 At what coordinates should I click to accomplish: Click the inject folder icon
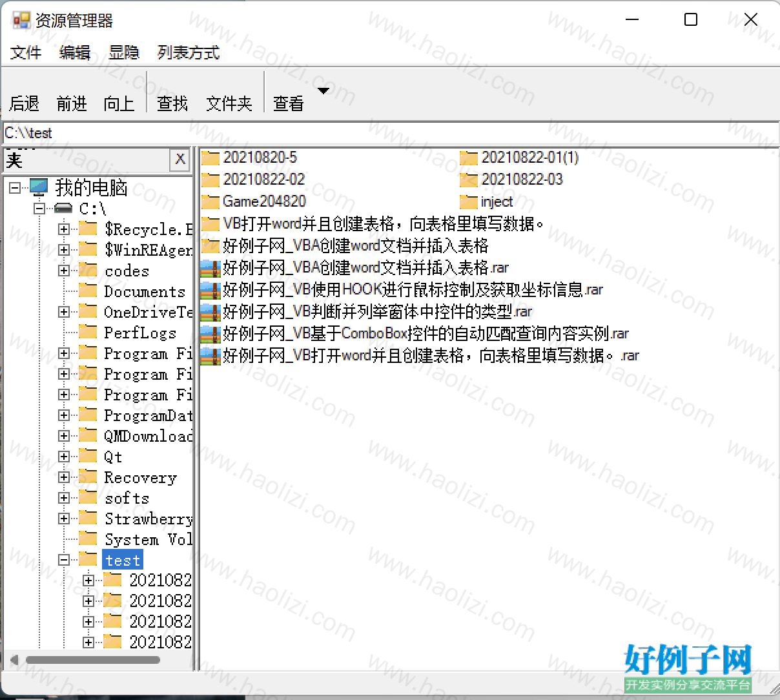click(x=469, y=201)
